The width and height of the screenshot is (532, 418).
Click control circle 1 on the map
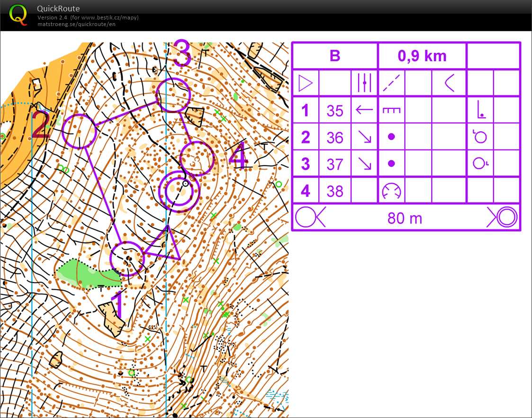point(126,258)
